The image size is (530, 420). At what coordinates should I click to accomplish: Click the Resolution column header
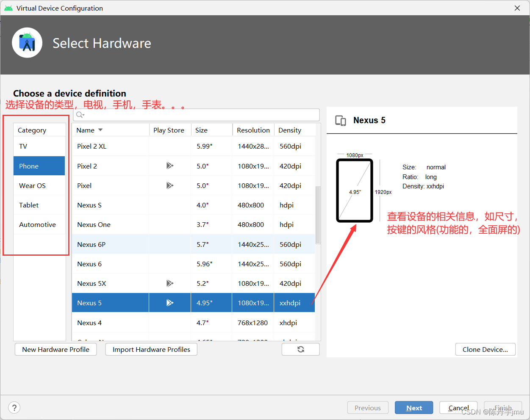253,130
